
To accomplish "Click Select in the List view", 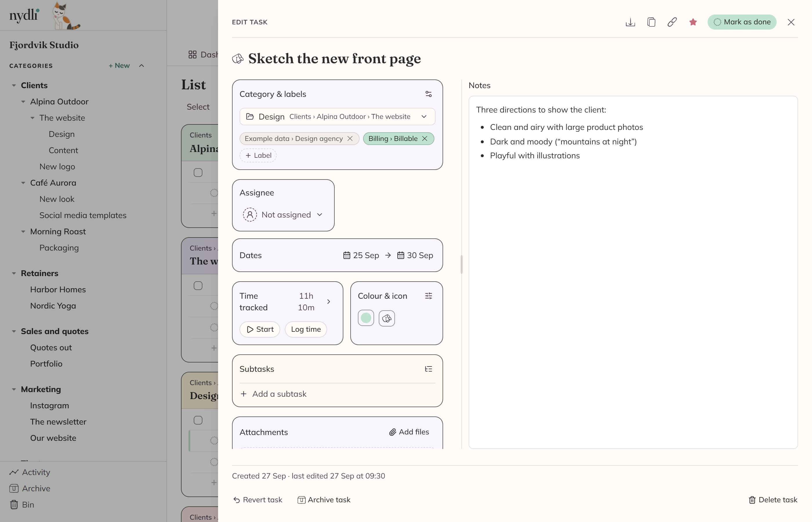I will 198,107.
